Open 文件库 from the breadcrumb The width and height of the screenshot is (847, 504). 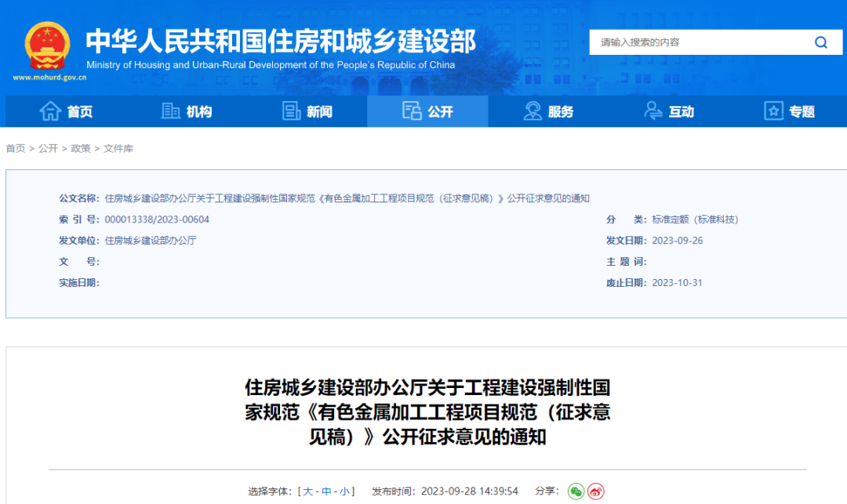(118, 147)
